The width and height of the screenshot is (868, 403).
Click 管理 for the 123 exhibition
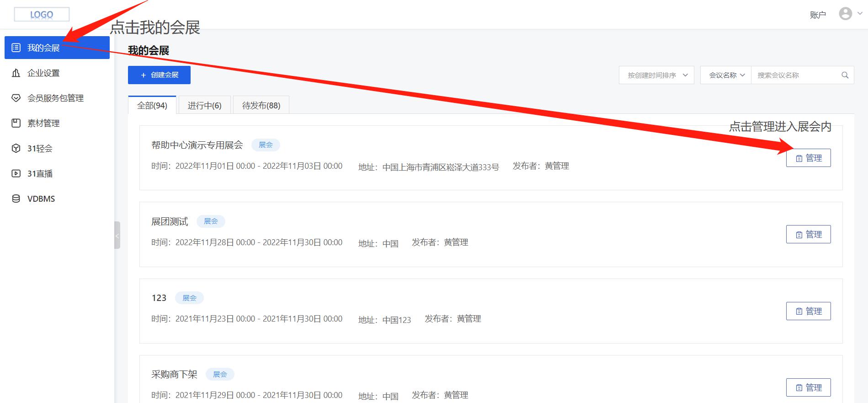tap(809, 311)
